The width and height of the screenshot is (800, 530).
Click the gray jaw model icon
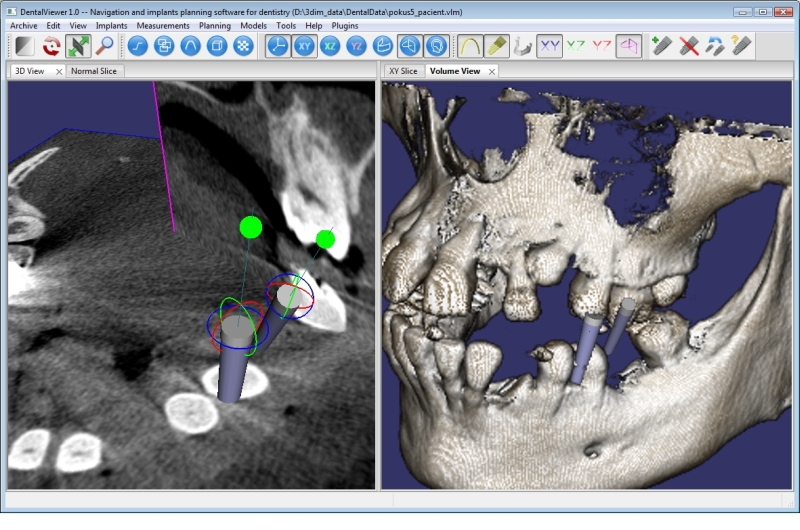click(522, 46)
